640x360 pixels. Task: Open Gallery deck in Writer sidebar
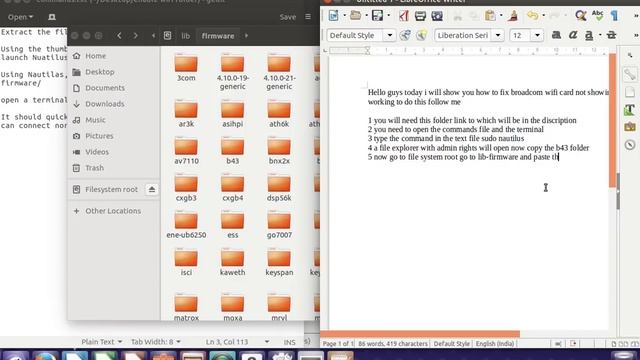pos(630,127)
